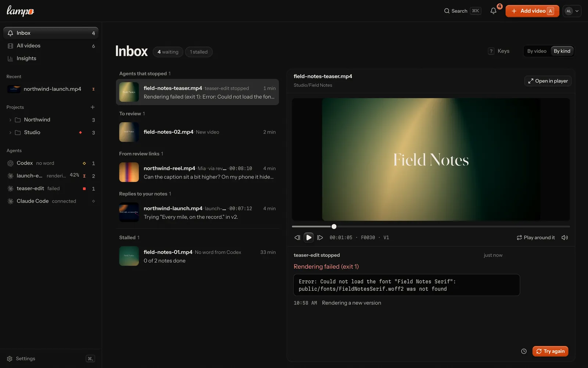Viewport: 588px width, 368px height.
Task: Open the history clock icon
Action: point(524,351)
